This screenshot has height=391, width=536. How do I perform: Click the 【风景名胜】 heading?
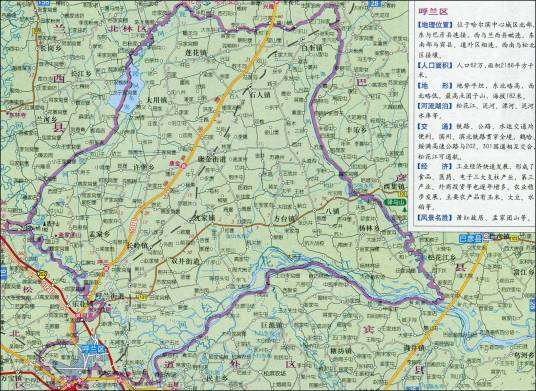(435, 217)
